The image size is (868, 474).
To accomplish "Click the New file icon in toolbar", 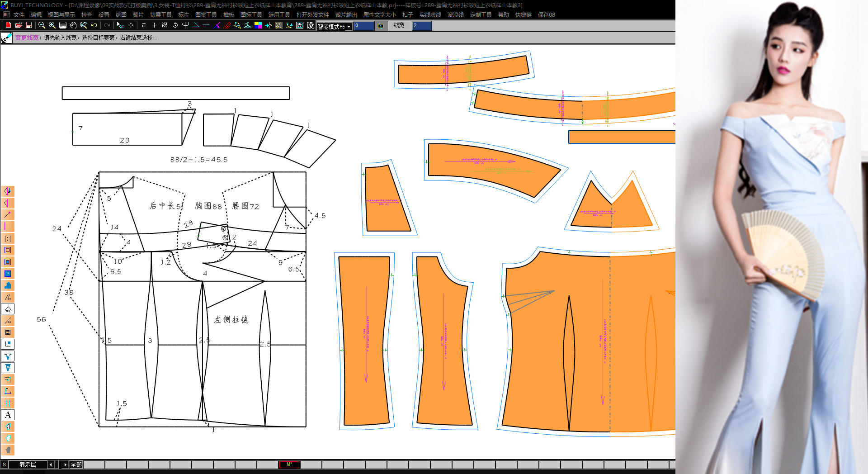I will (8, 25).
